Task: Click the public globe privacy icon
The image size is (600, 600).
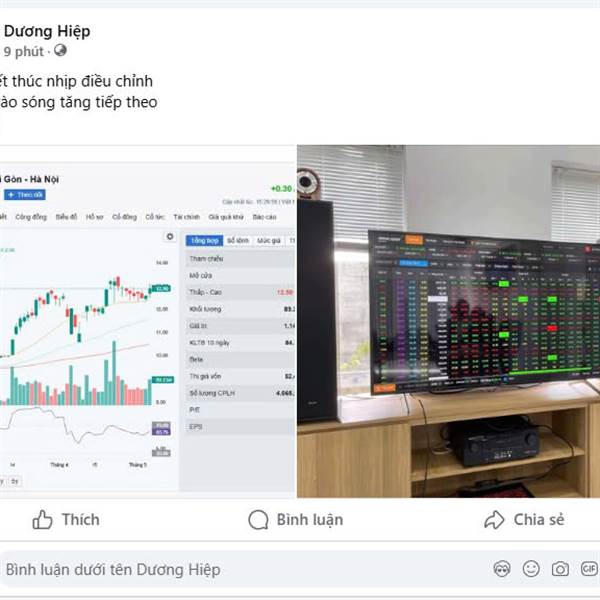Action: click(x=60, y=50)
